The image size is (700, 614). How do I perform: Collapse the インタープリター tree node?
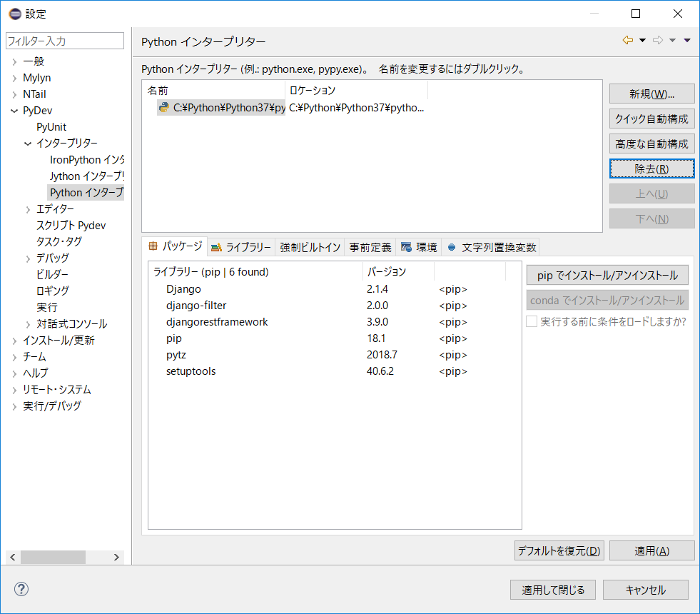[x=28, y=144]
